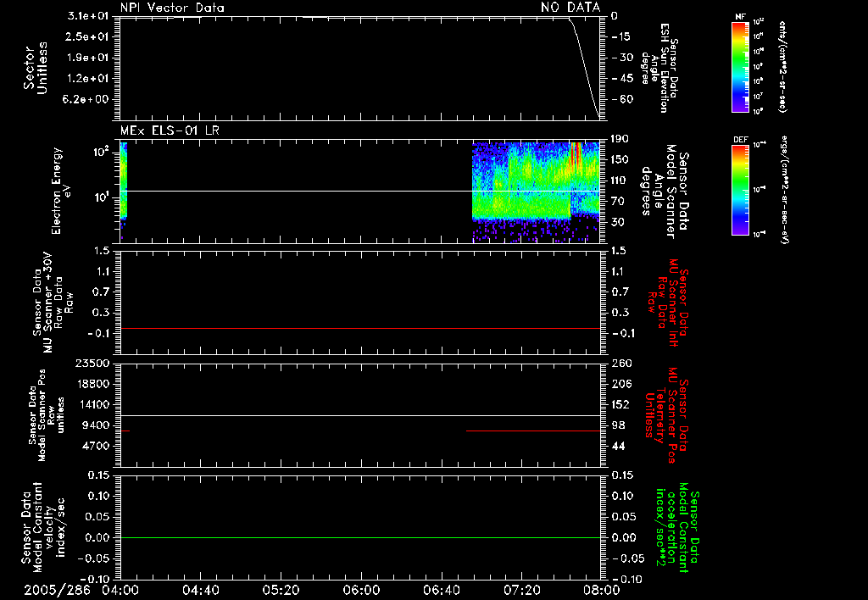Click the NF color scale bar
This screenshot has height=600, width=868.
tap(741, 66)
